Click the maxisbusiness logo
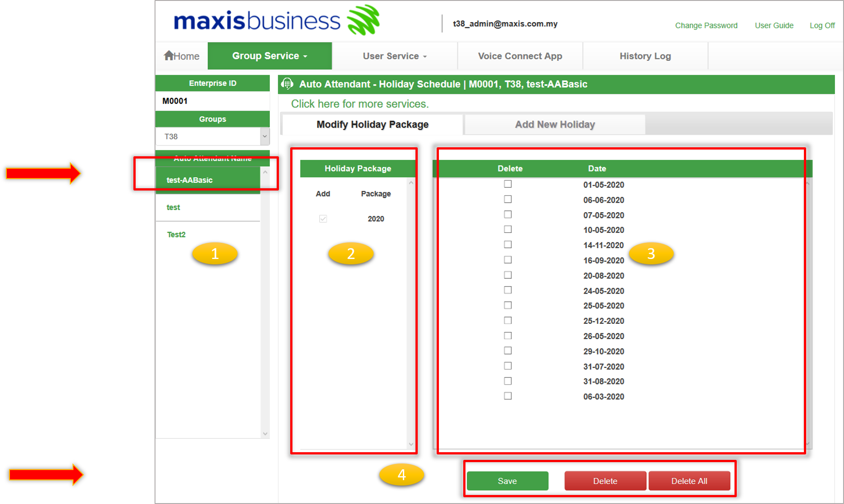This screenshot has height=504, width=844. pos(257,20)
